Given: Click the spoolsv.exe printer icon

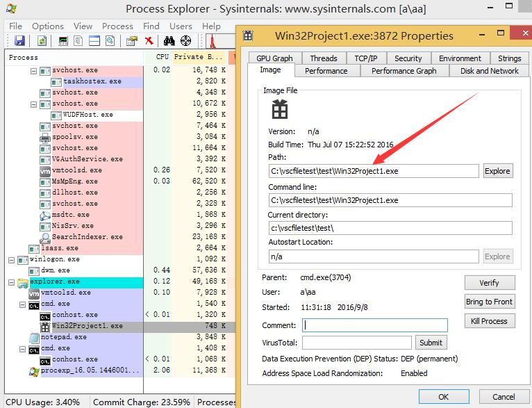Looking at the screenshot, I should (x=45, y=138).
